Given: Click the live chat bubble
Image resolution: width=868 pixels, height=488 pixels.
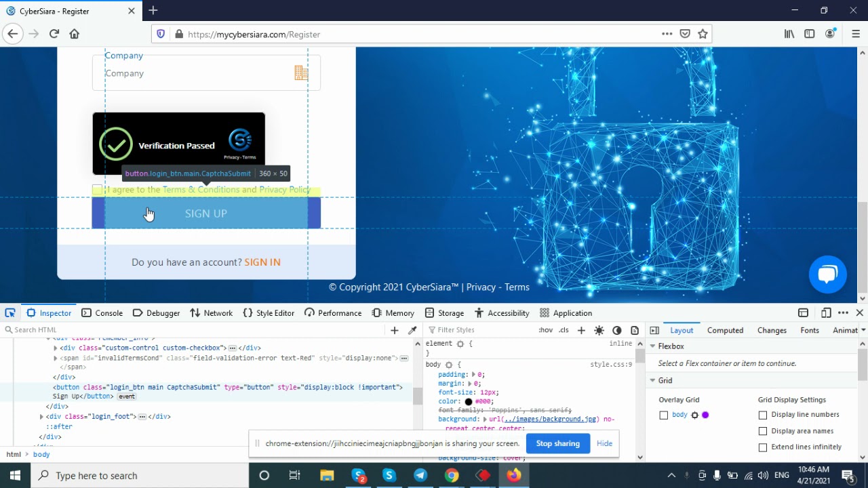Looking at the screenshot, I should (x=827, y=274).
